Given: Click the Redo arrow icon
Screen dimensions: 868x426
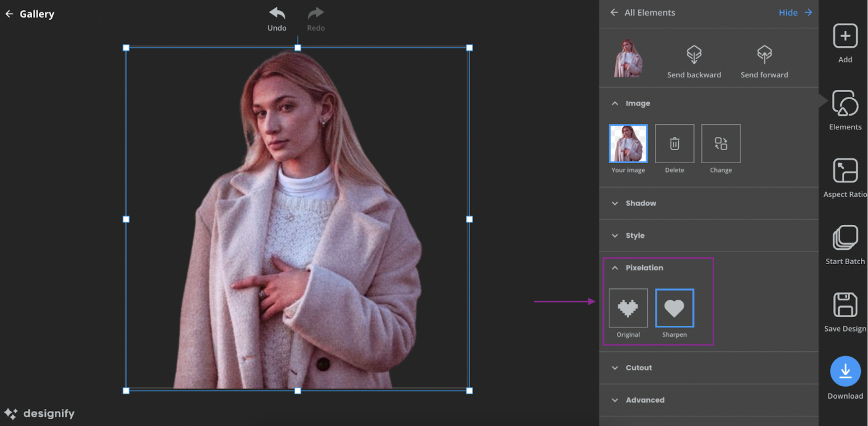Looking at the screenshot, I should coord(316,13).
